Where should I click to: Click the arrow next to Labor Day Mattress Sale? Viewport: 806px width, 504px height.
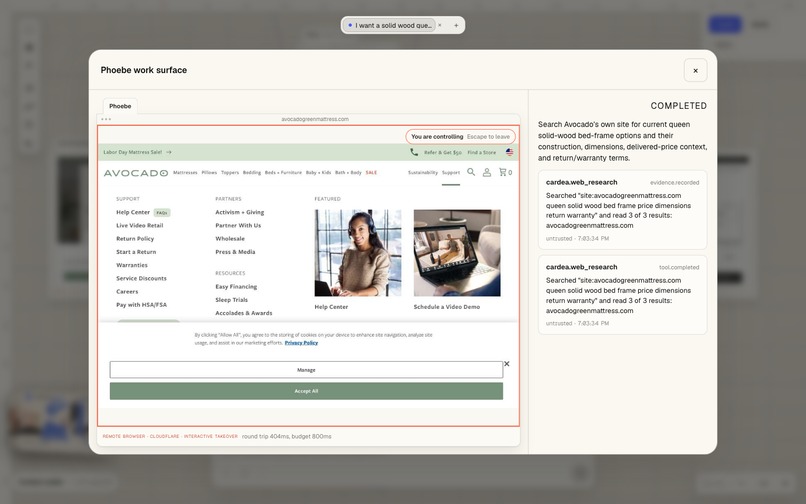coord(169,152)
